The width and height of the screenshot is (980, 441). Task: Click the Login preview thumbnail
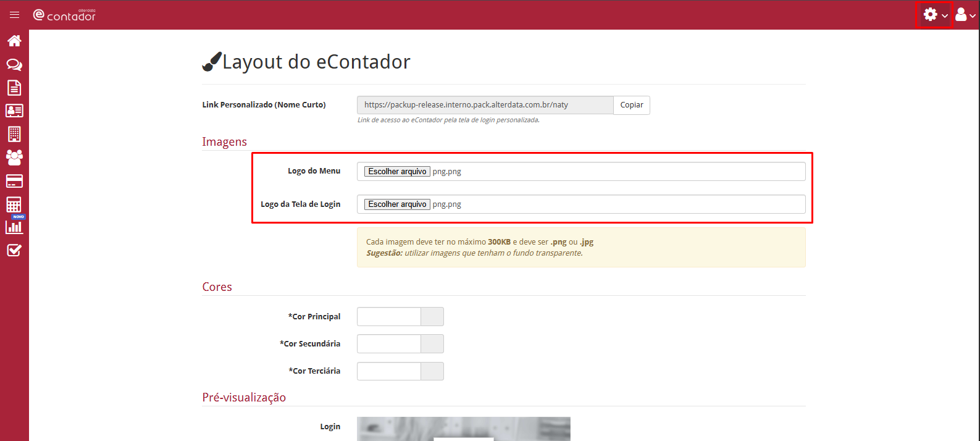(x=464, y=429)
